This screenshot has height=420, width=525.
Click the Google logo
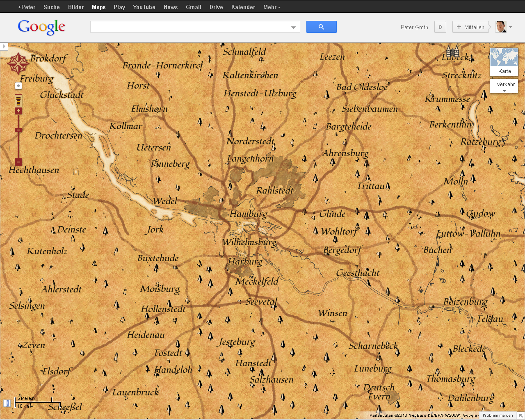point(41,27)
